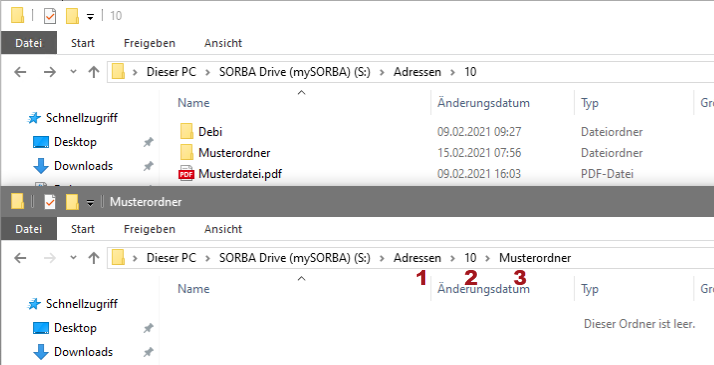The image size is (714, 365).
Task: Open Desktop in top window sidebar
Action: (75, 142)
